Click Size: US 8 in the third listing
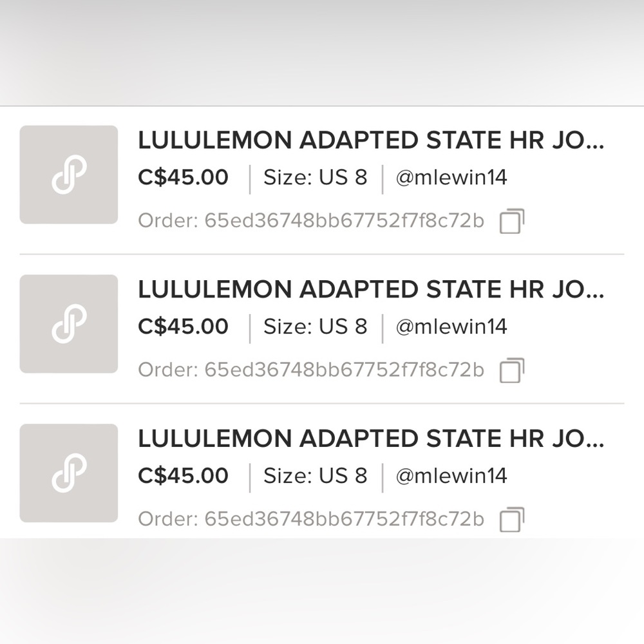This screenshot has height=644, width=644. [x=315, y=476]
